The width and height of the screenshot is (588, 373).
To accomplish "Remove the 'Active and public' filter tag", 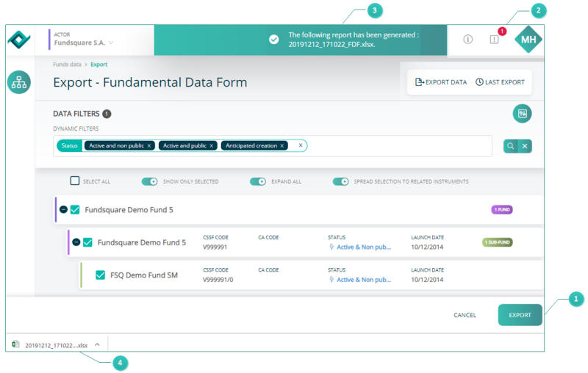I will coord(212,146).
